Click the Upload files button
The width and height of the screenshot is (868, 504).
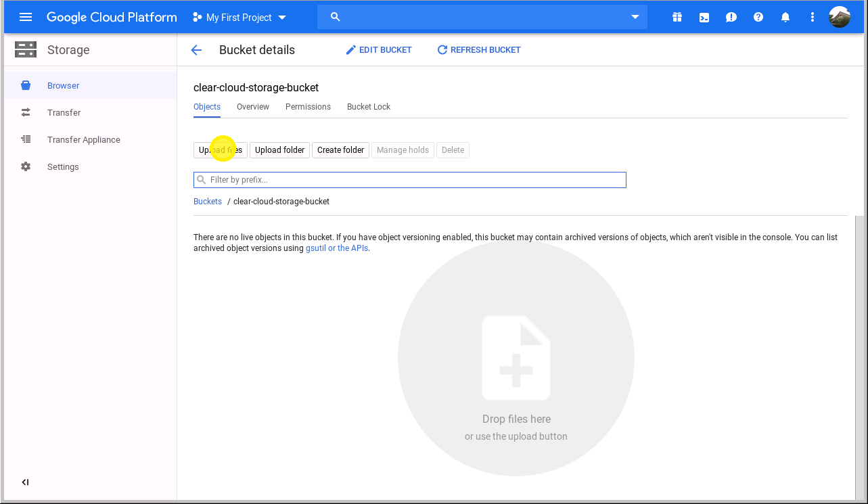(x=221, y=150)
